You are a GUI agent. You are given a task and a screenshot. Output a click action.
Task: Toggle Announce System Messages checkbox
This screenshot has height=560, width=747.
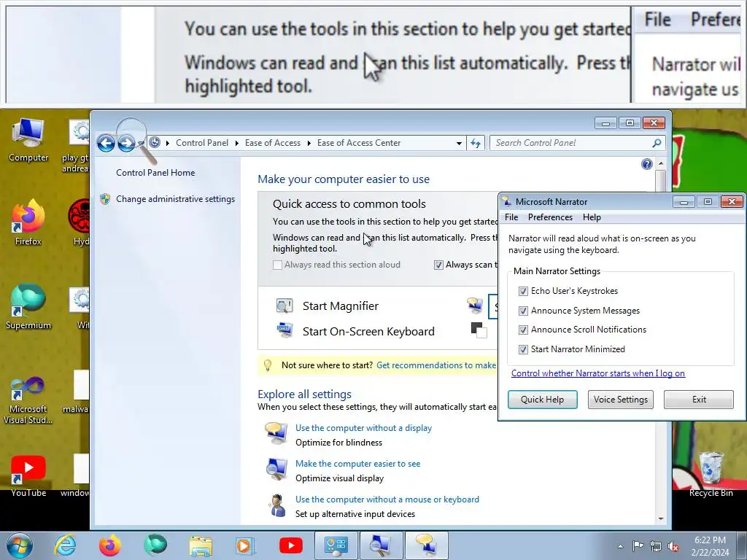523,311
